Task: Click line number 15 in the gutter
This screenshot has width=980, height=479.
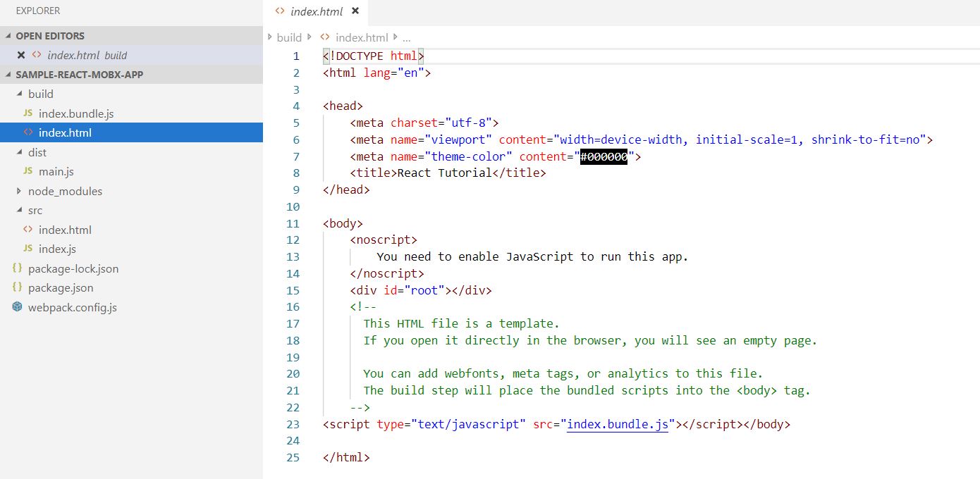Action: tap(293, 290)
